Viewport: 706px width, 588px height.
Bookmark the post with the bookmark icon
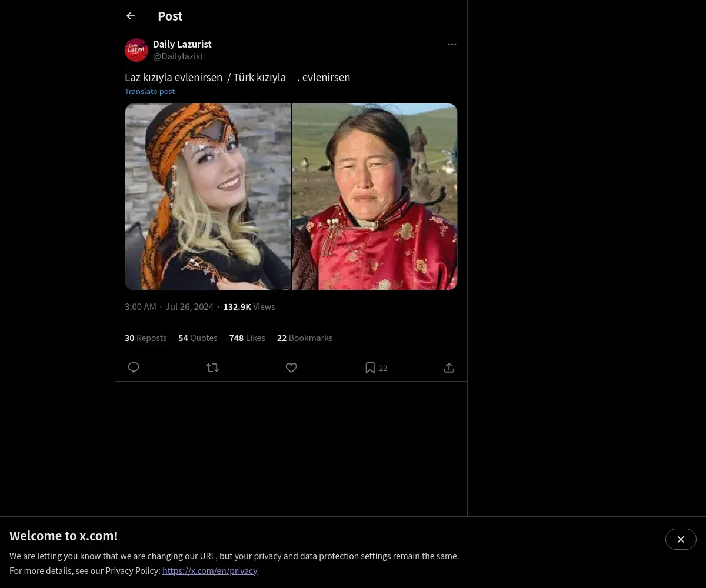370,367
